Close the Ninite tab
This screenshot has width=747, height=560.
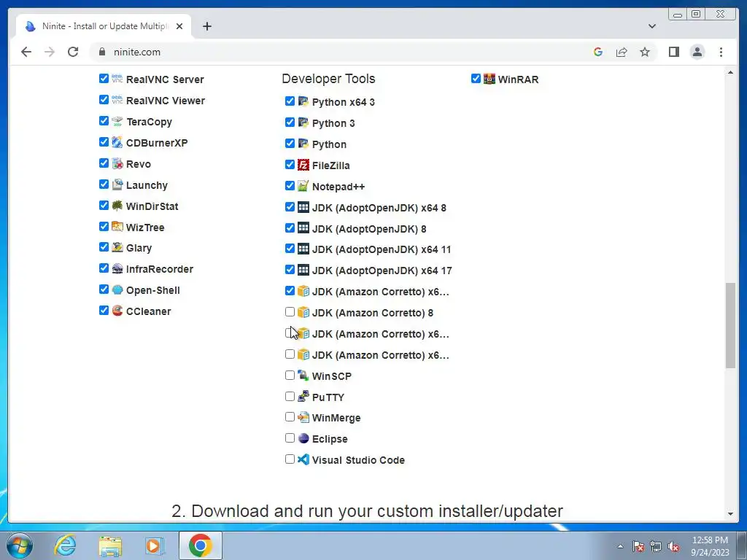[179, 26]
